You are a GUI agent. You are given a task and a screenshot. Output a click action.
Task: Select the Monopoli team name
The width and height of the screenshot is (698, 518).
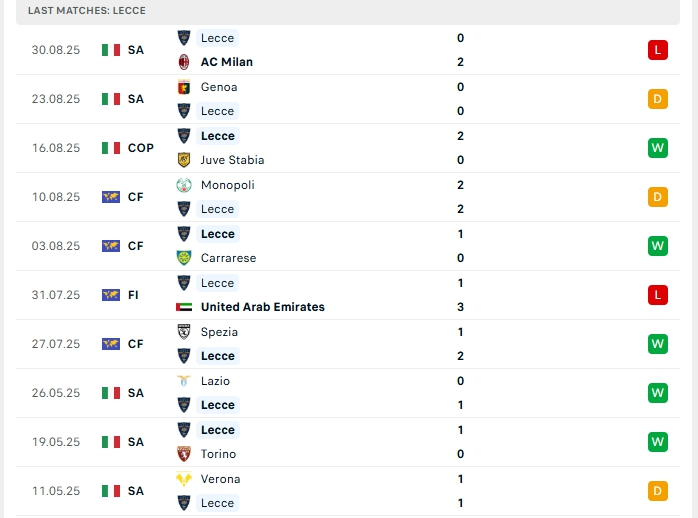click(227, 185)
